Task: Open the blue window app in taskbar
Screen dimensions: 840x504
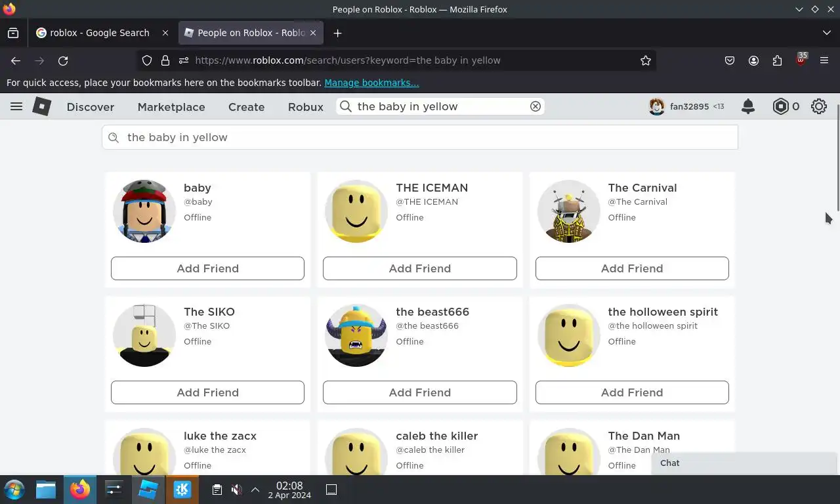Action: (x=148, y=490)
